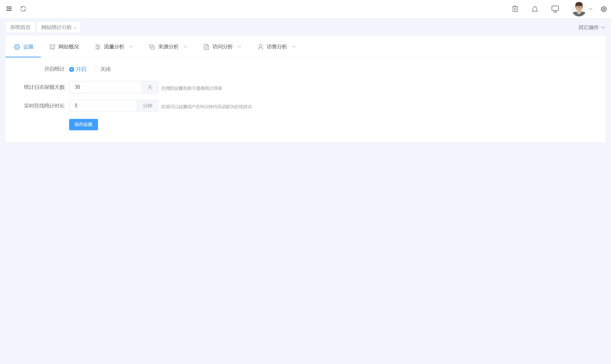Select the 关闭 radio button
Image resolution: width=611 pixels, height=364 pixels.
pyautogui.click(x=96, y=70)
